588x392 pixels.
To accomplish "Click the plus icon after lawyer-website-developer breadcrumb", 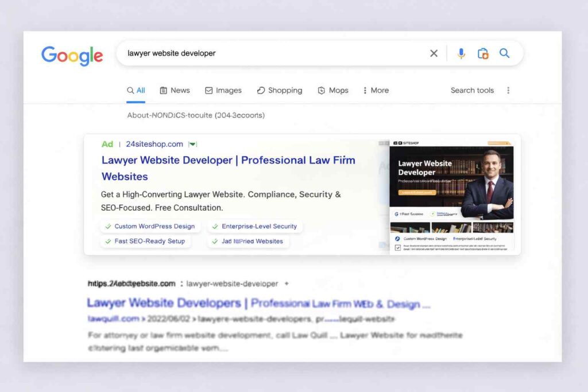I will point(287,284).
